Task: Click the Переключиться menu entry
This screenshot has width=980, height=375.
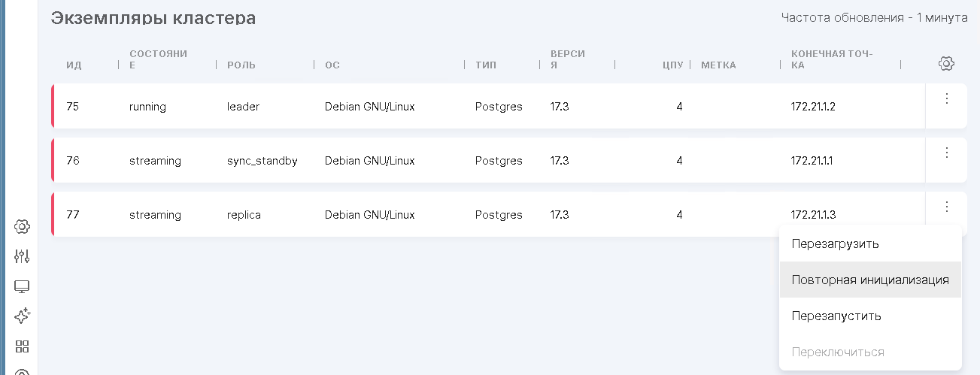Action: [x=838, y=352]
